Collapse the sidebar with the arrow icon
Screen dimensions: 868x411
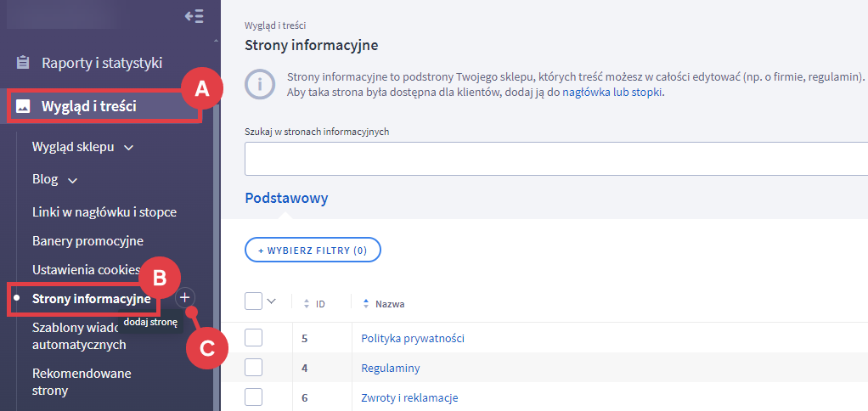point(194,16)
